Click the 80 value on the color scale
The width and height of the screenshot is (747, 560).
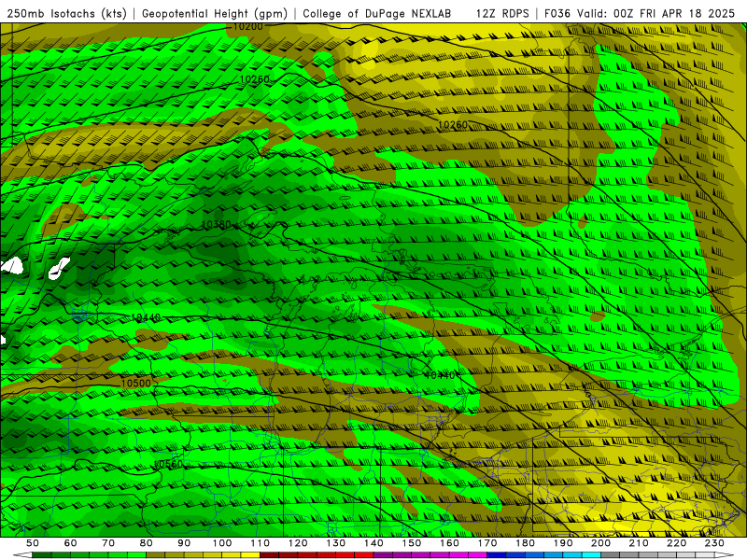coord(147,543)
